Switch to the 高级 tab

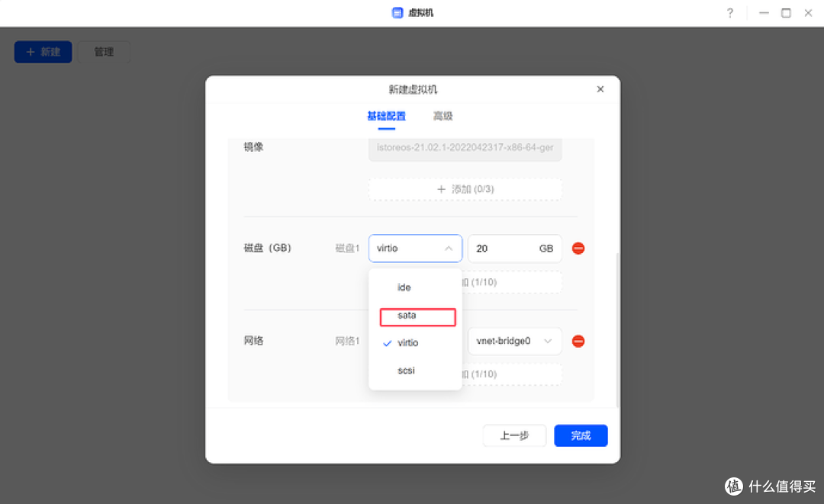click(443, 116)
